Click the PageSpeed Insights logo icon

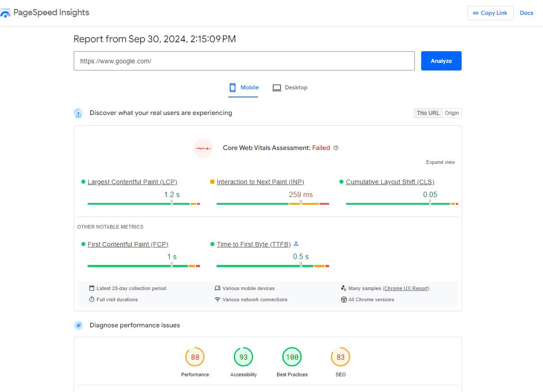pyautogui.click(x=5, y=13)
